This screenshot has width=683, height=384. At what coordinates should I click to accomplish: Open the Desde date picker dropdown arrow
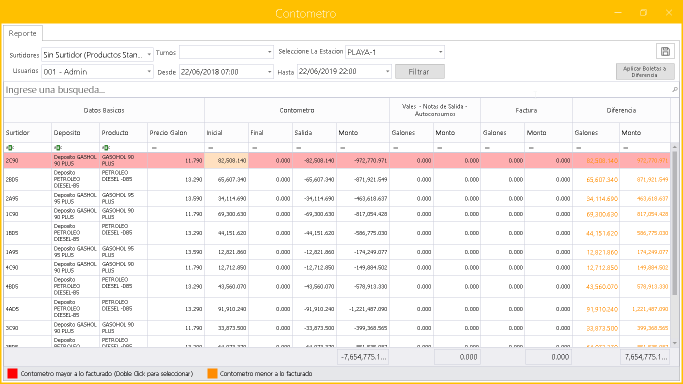[x=269, y=72]
